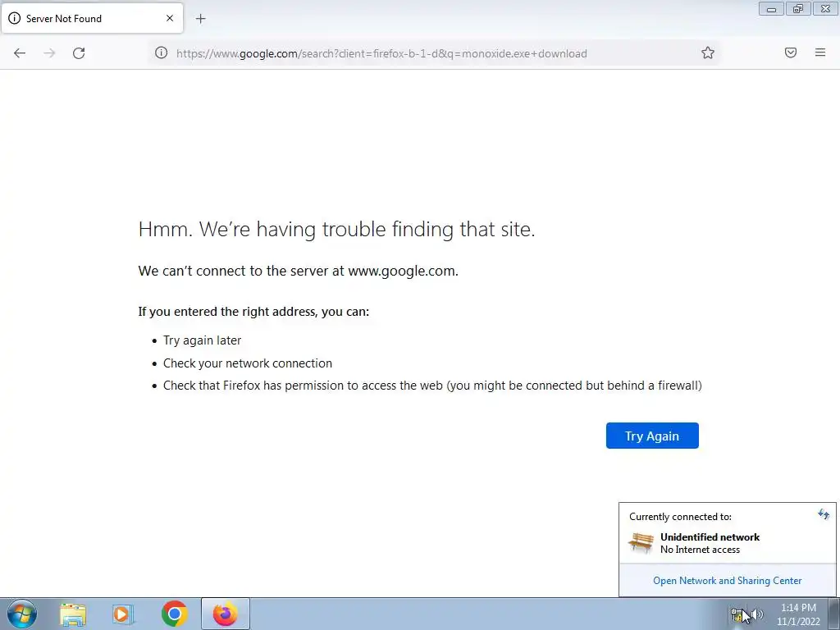Minimize the Firefox window
Image resolution: width=840 pixels, height=630 pixels.
click(771, 9)
